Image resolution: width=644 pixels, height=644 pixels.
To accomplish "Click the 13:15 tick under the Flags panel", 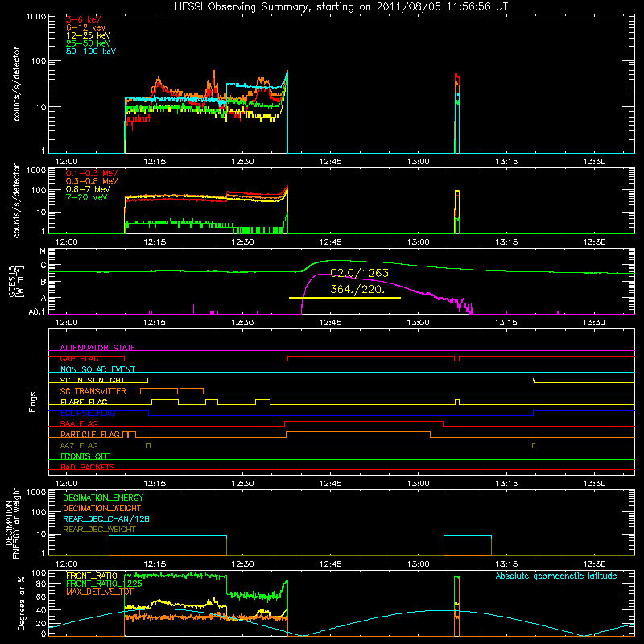I will (x=506, y=484).
